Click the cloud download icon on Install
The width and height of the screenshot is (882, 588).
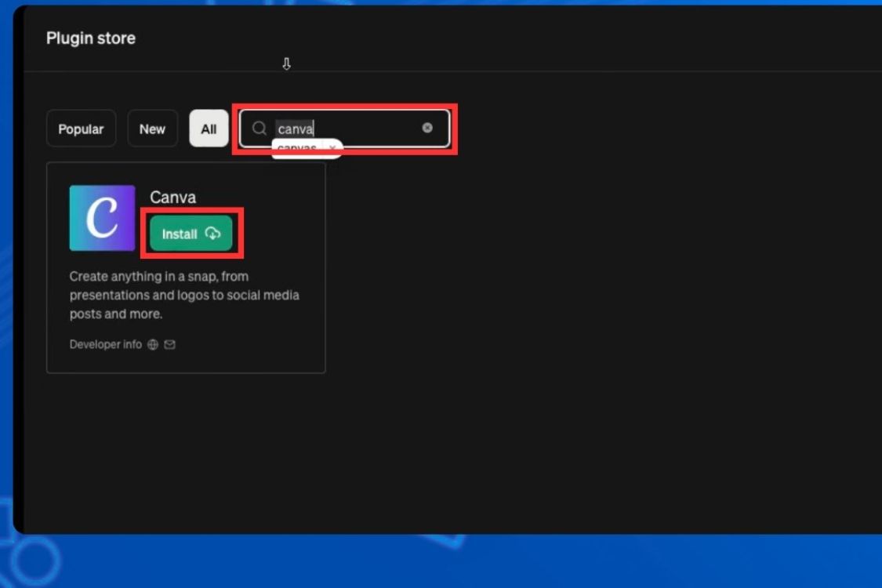tap(212, 234)
